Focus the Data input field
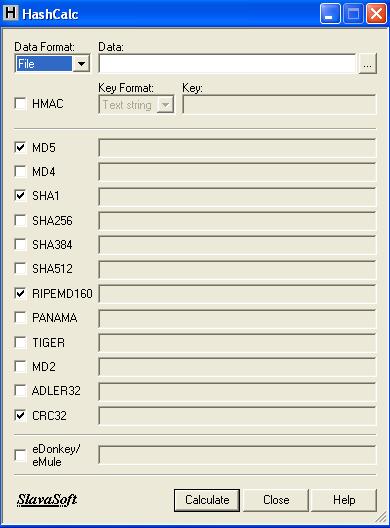Viewport: 390px width, 528px height. click(227, 63)
